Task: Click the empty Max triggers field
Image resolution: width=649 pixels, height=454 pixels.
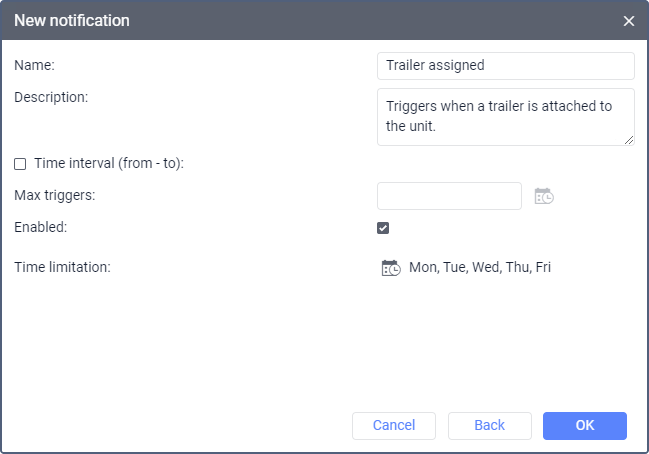Action: click(449, 196)
